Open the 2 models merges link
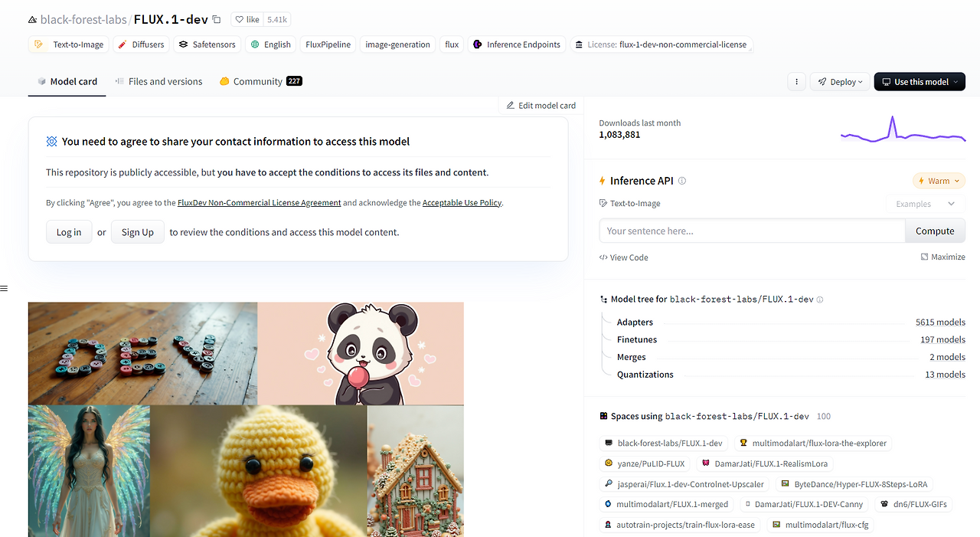Viewport: 980px width, 537px height. click(947, 357)
